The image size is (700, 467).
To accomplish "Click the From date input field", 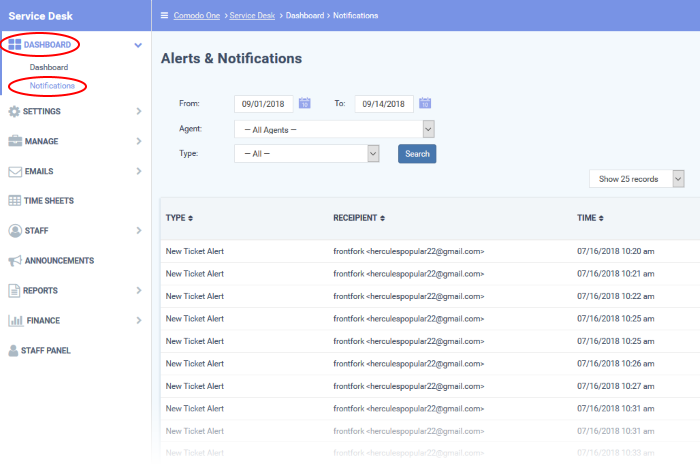I will [263, 103].
